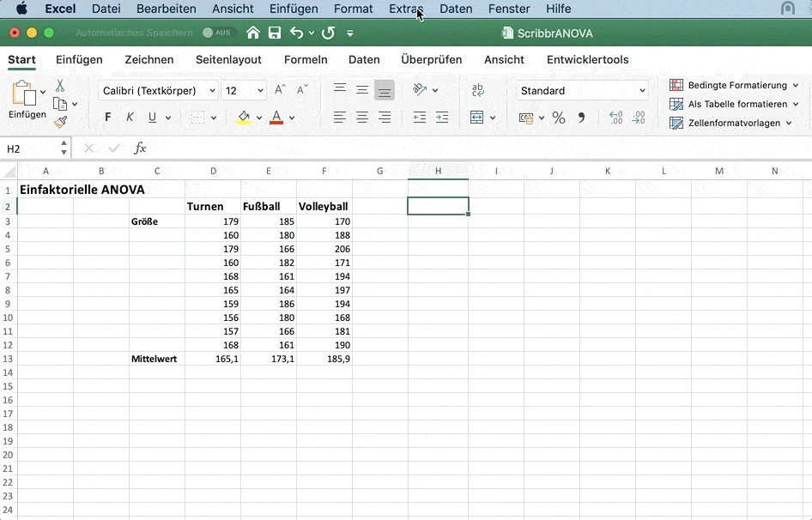Center cell text horizontally
812x520 pixels.
tap(362, 118)
